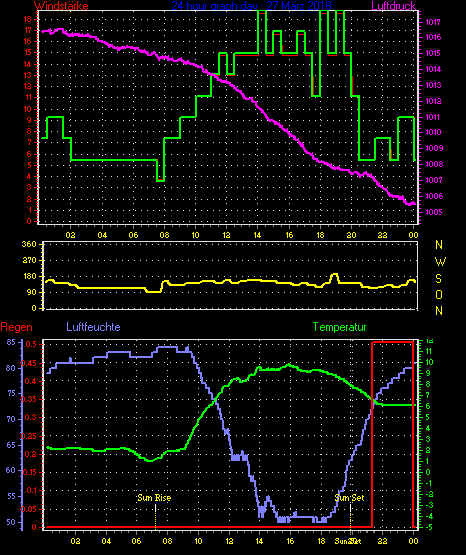Click the green Temperatur label
This screenshot has width=466, height=555.
click(339, 327)
